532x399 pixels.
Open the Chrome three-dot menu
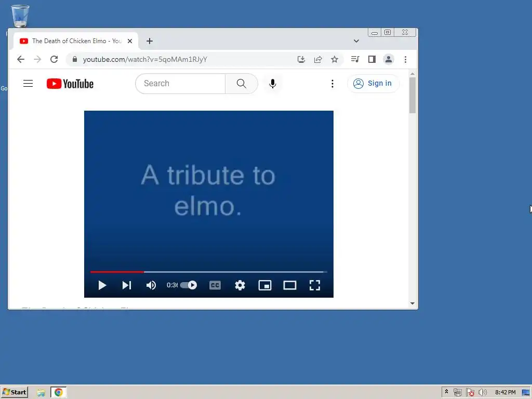tap(405, 59)
